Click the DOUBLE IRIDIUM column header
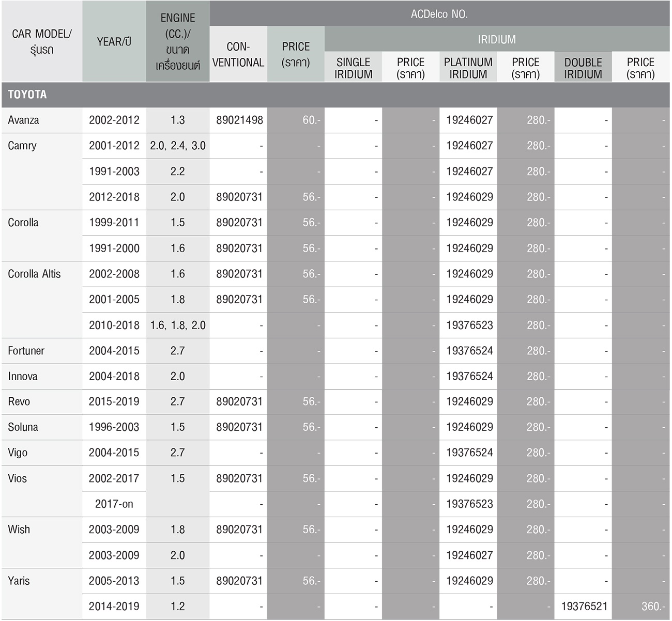Screen dimensions: 672x621 pos(583,68)
